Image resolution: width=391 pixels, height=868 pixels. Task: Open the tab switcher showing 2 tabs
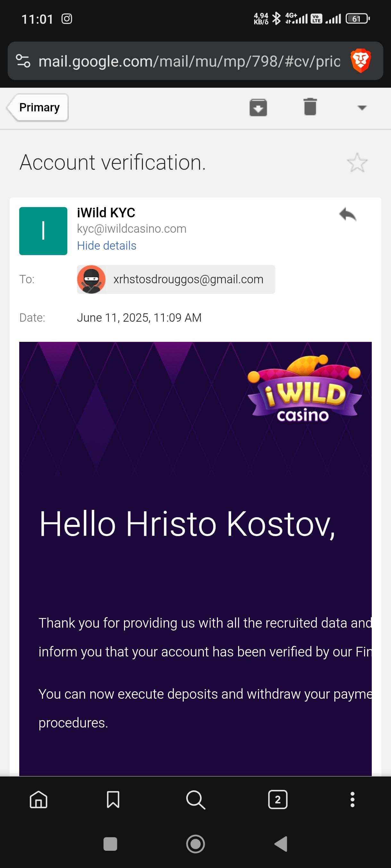[278, 800]
